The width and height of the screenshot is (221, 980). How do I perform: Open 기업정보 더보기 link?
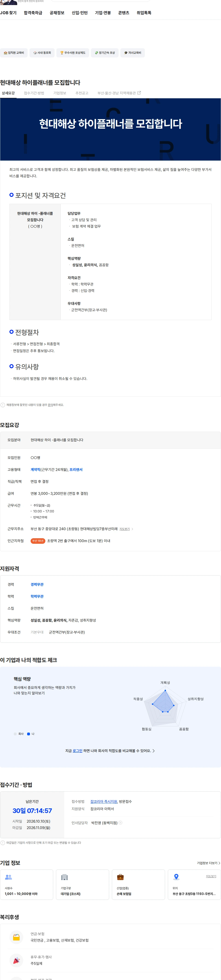coord(208,863)
